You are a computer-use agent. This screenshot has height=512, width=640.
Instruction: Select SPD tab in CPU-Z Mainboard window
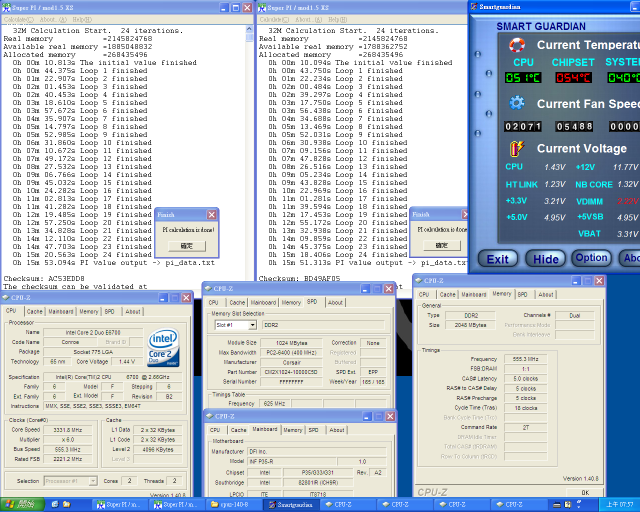tap(313, 430)
